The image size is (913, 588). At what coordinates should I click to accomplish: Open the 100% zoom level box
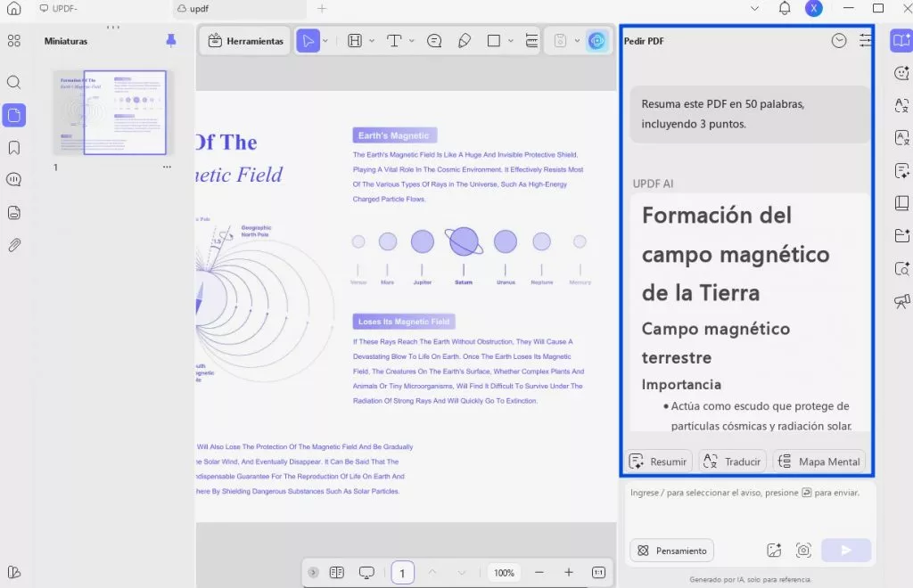pos(504,573)
